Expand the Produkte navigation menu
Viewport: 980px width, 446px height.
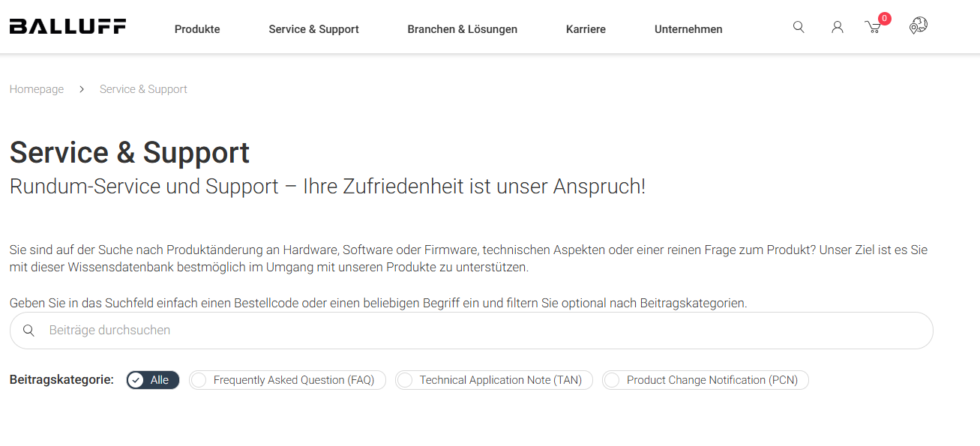(197, 29)
